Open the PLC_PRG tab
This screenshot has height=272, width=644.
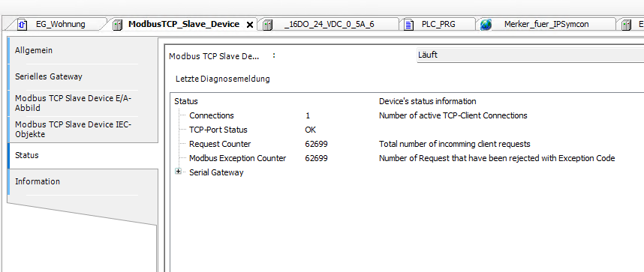click(x=438, y=24)
